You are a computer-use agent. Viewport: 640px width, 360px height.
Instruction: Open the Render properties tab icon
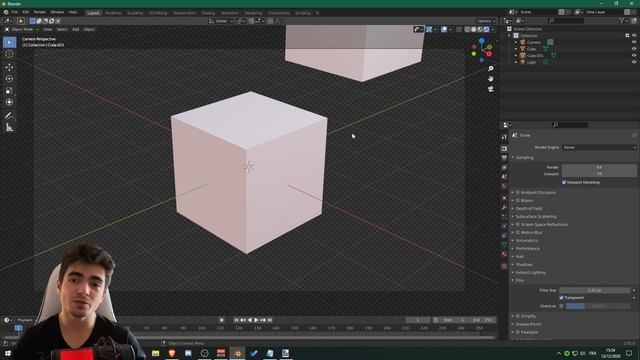click(x=504, y=149)
